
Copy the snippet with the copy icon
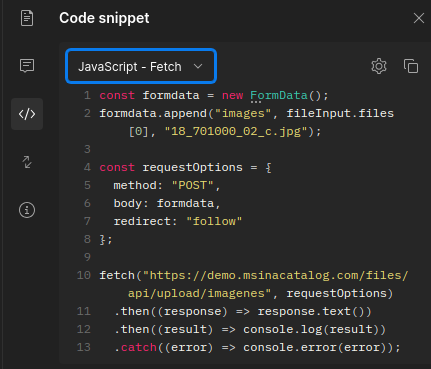tap(411, 66)
